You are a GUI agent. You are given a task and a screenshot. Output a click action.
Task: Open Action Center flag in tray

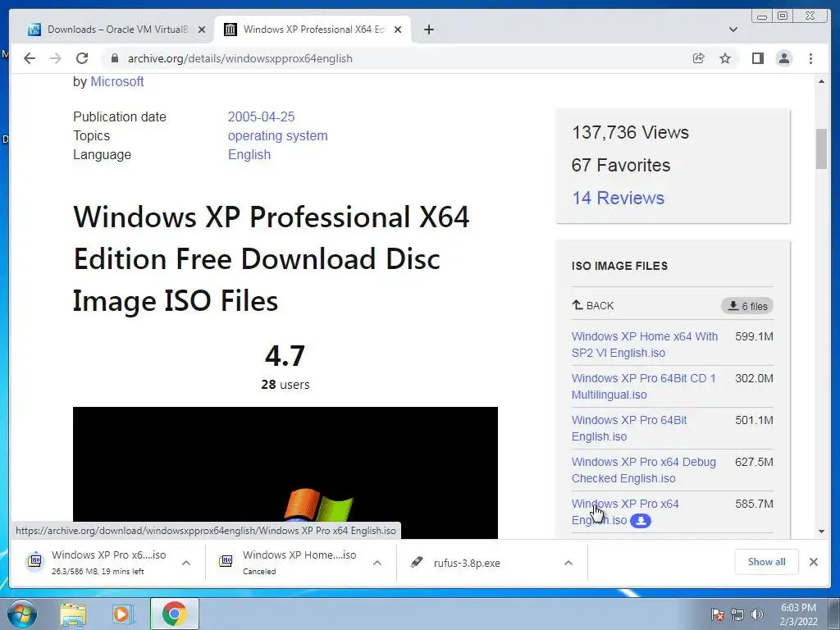(x=718, y=614)
